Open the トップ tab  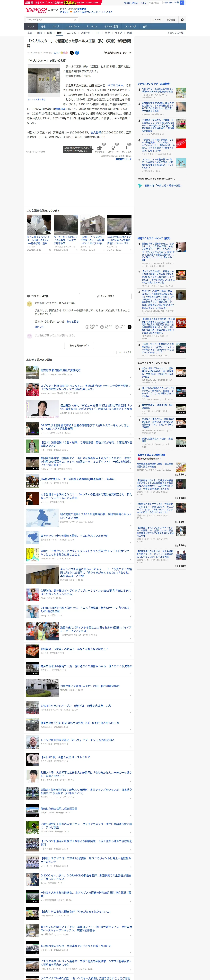point(31,27)
